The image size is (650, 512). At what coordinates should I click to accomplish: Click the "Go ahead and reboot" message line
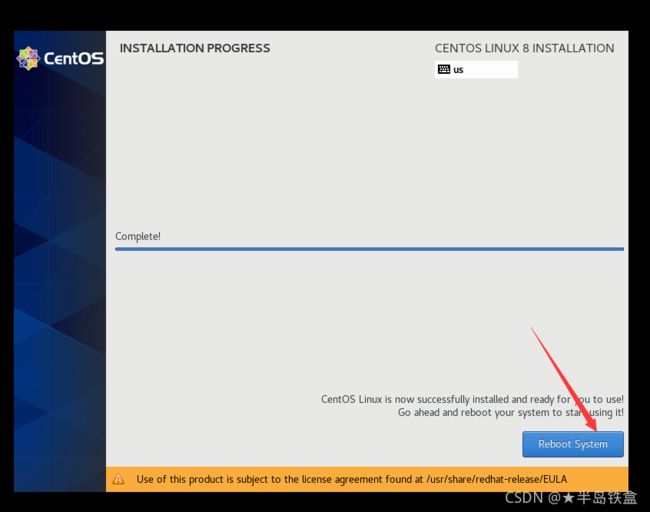coord(511,413)
